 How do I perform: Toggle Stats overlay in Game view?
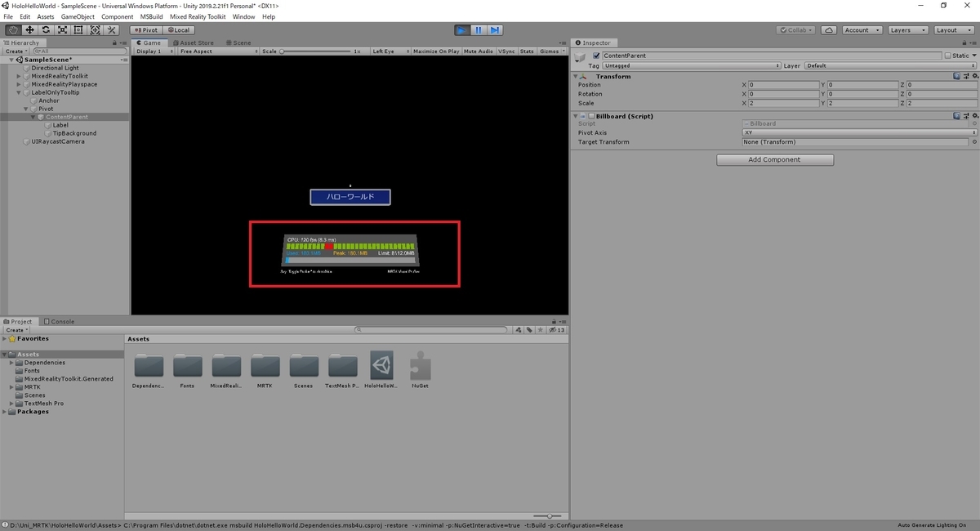[527, 51]
